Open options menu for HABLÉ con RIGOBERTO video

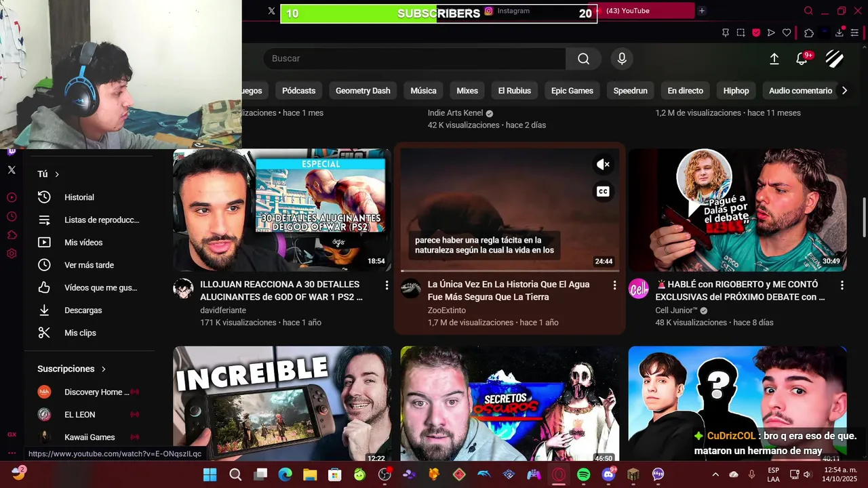(842, 285)
